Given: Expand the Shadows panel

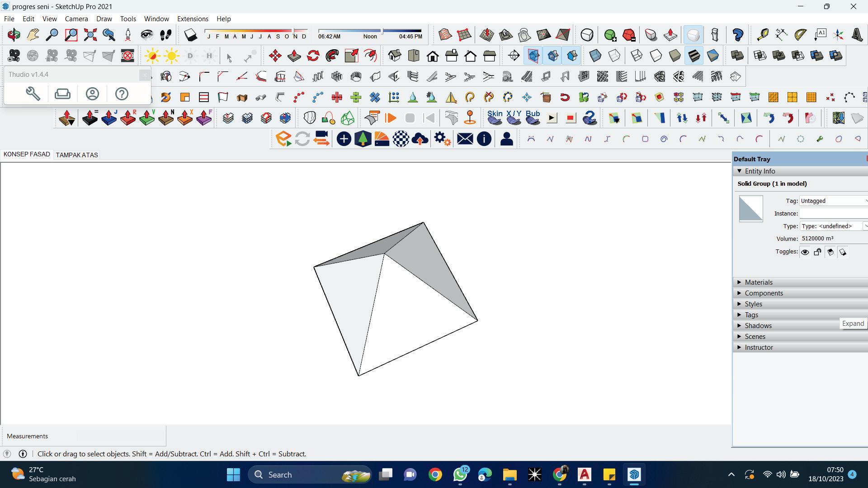Looking at the screenshot, I should click(x=758, y=326).
